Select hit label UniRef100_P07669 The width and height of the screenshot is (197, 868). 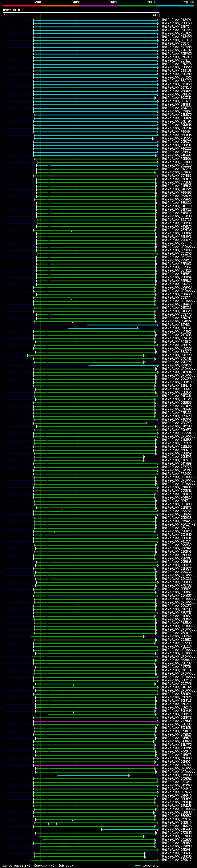(x=176, y=792)
